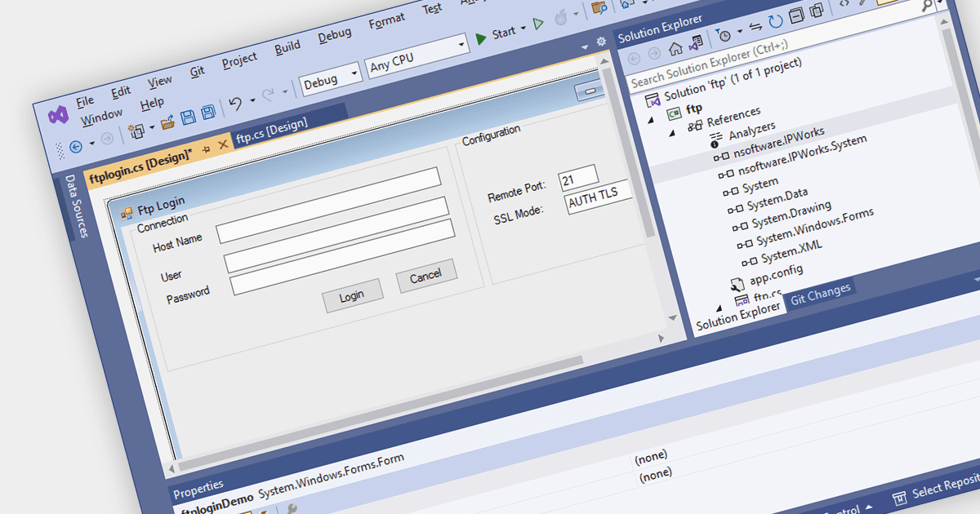Click the User input field
The image size is (980, 514).
point(336,233)
